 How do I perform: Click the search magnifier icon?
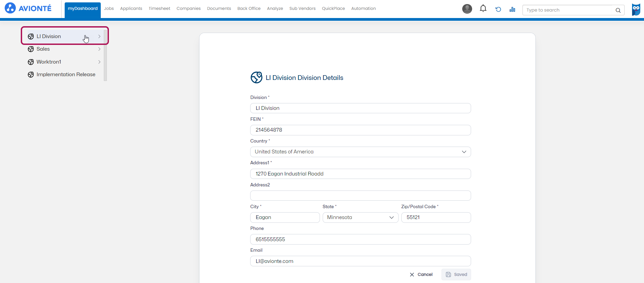tap(618, 10)
